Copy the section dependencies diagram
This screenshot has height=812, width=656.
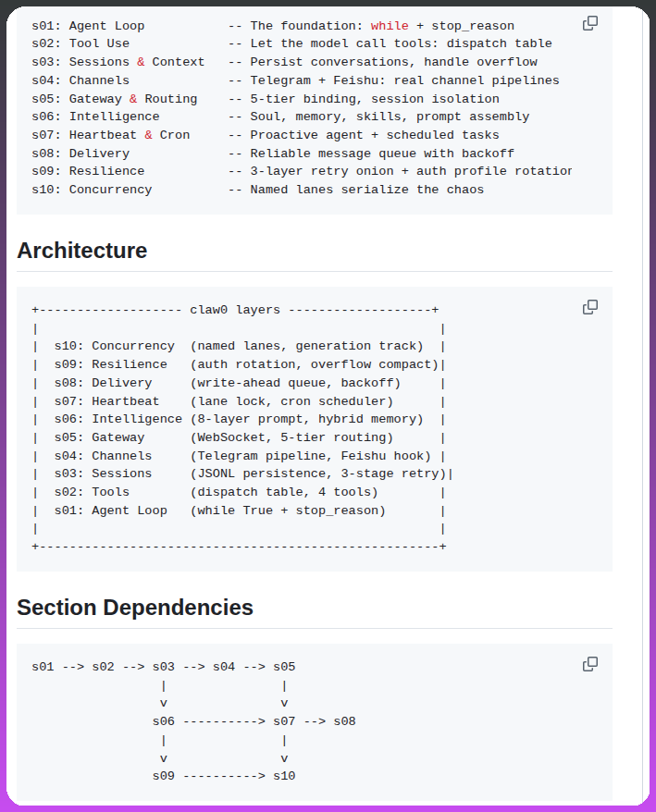[x=589, y=664]
